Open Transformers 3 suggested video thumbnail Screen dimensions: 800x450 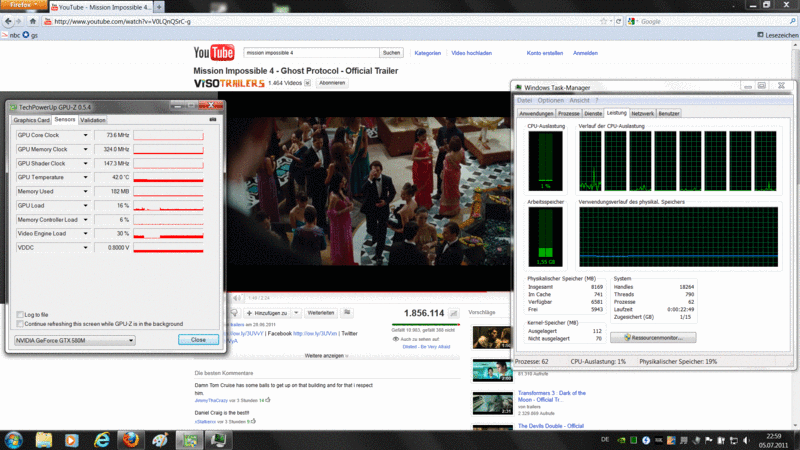(492, 403)
